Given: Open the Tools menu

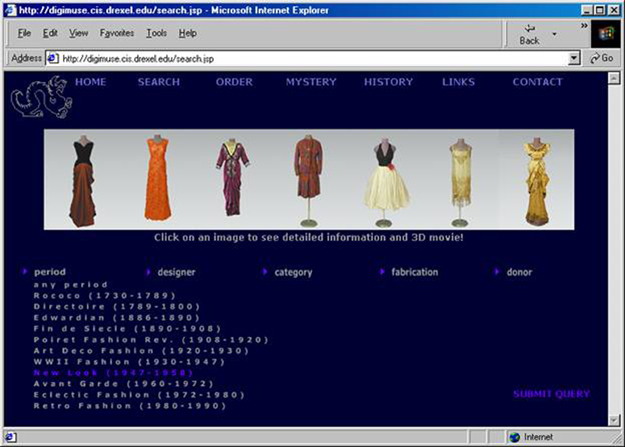Looking at the screenshot, I should click(156, 33).
